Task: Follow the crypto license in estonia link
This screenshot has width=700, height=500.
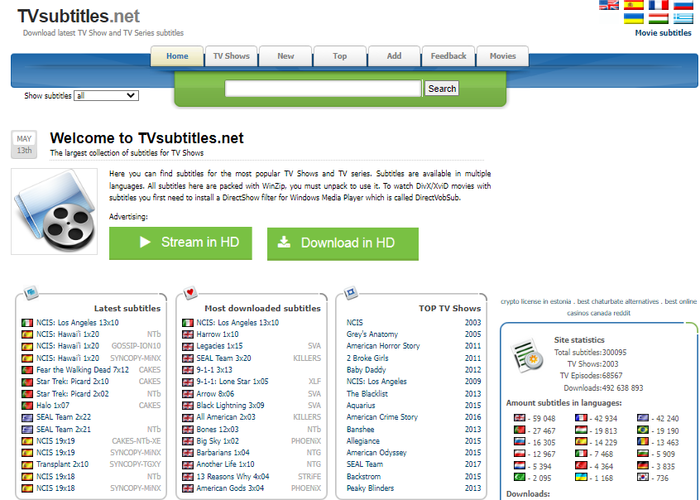Action: [536, 301]
